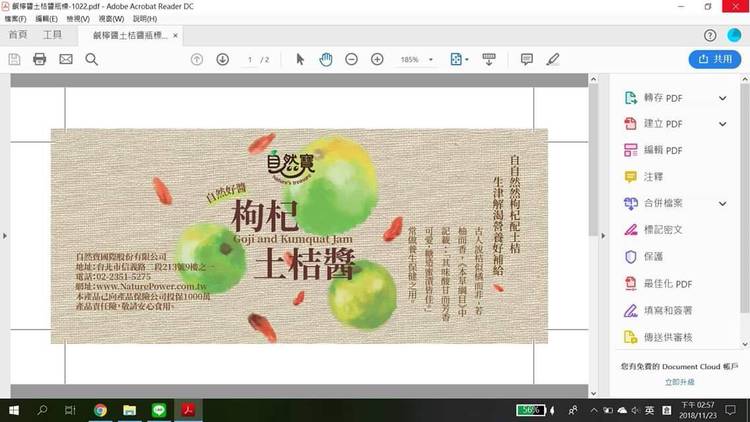Image resolution: width=750 pixels, height=422 pixels.
Task: Zoom in with the plus button
Action: point(377,60)
